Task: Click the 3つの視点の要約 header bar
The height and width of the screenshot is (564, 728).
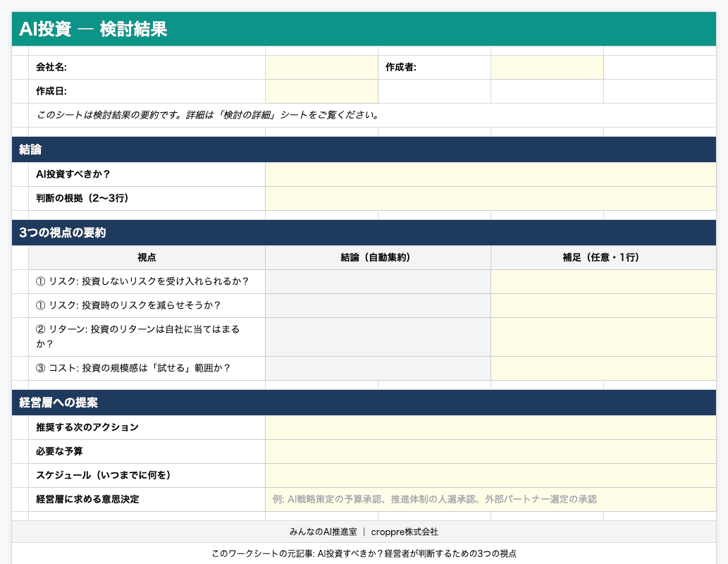Action: pyautogui.click(x=364, y=233)
